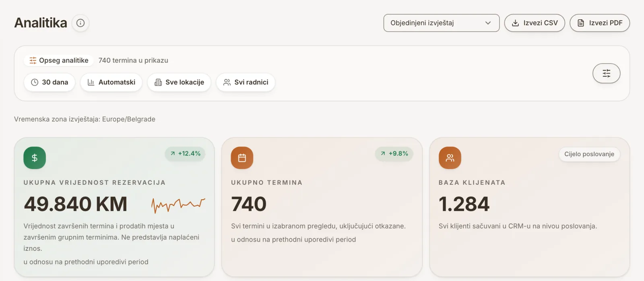Open the Objedinjeni izvještaj dropdown
The image size is (644, 281).
click(442, 23)
